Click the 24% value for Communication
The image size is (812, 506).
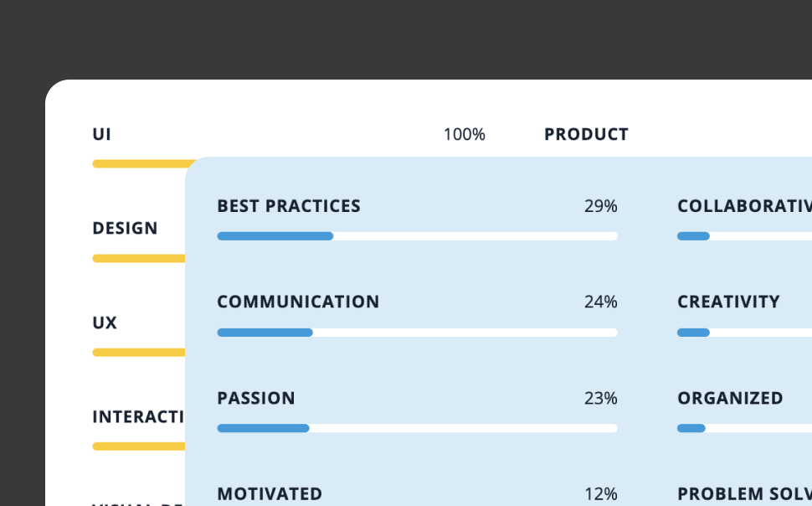[600, 302]
